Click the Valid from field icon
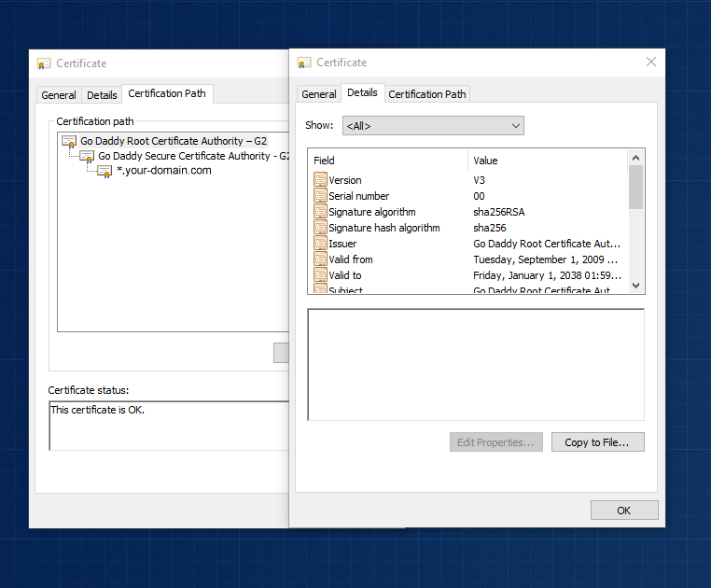The height and width of the screenshot is (588, 711). click(x=320, y=259)
